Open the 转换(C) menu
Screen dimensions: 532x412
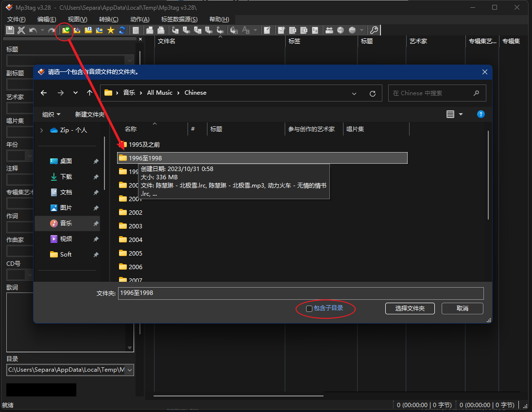coord(108,19)
